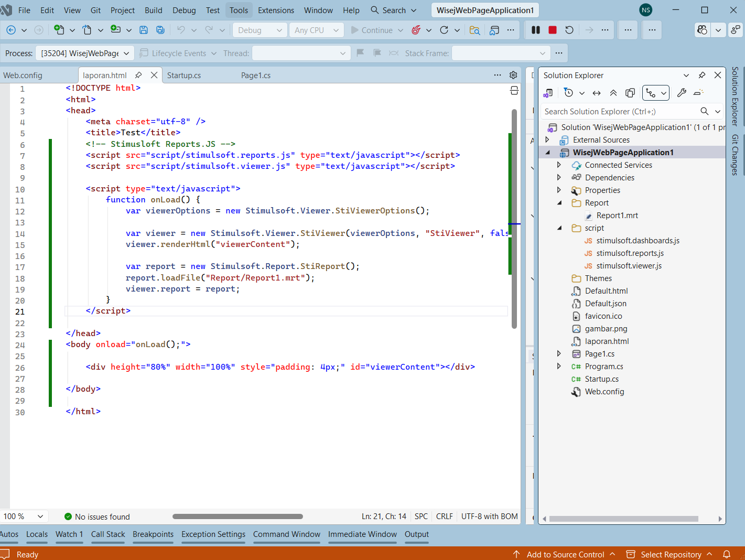Restart the debugging session
Viewport: 745px width, 560px height.
[x=569, y=30]
